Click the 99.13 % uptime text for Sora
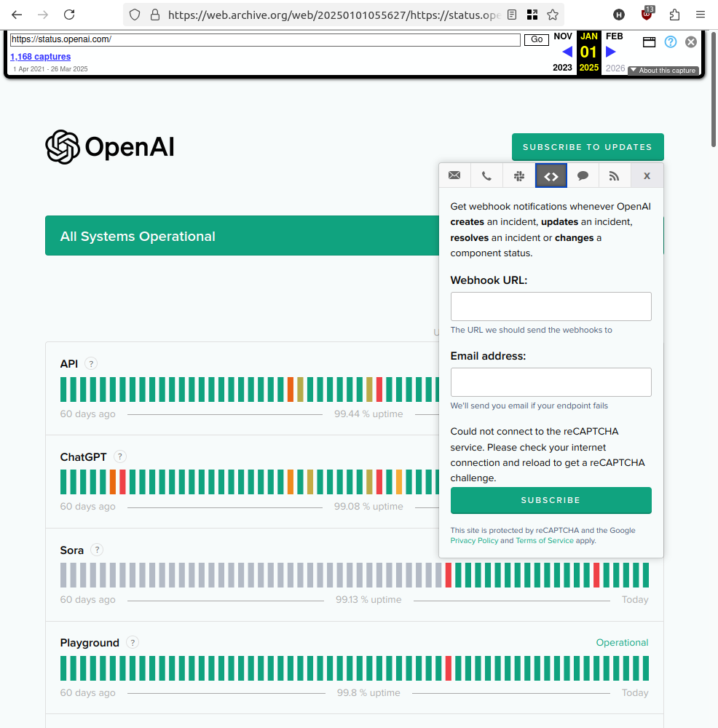 (x=368, y=599)
